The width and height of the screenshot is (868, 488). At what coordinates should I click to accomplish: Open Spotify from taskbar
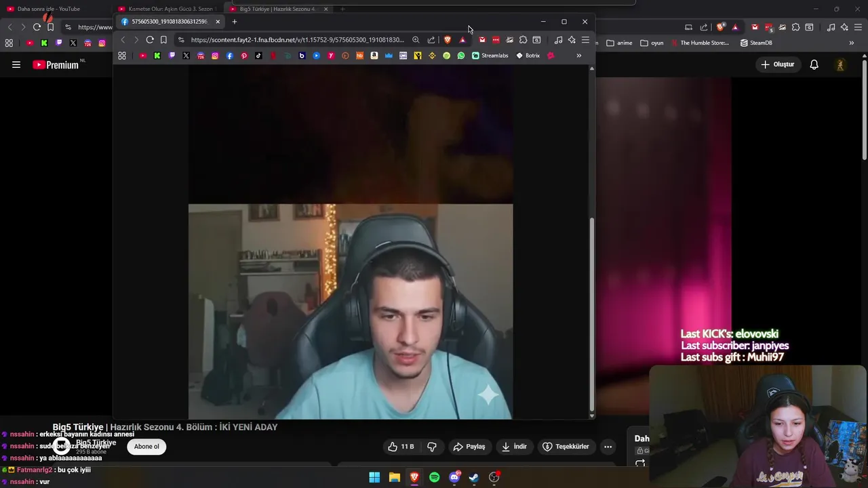click(434, 477)
